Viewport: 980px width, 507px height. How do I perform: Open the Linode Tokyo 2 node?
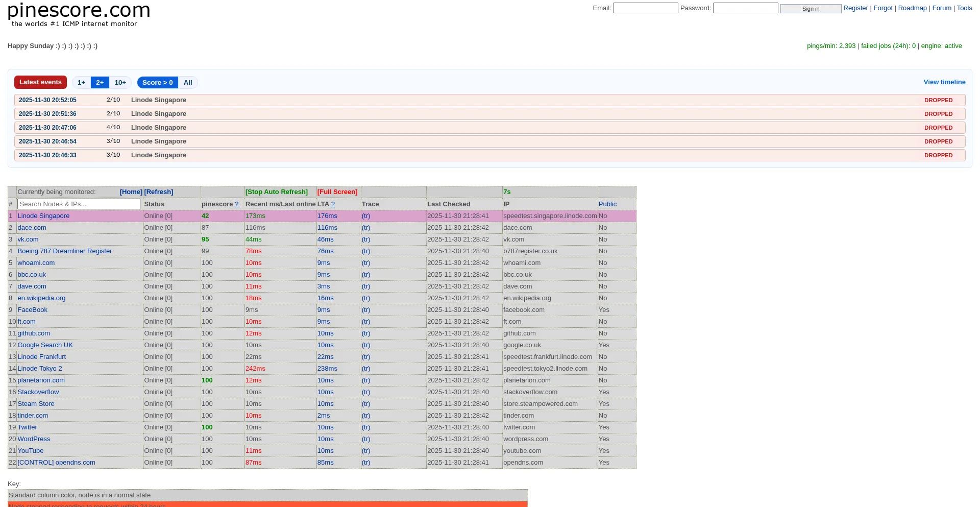coord(40,369)
